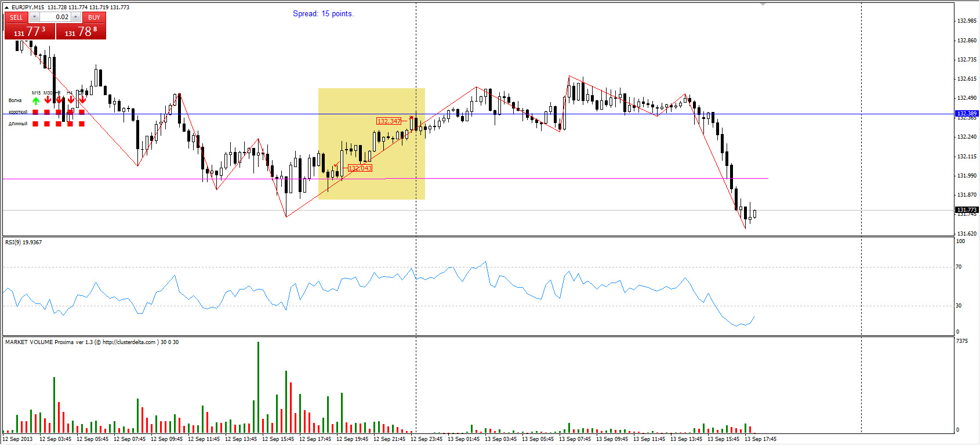Click the RSI level 30 scale label

pos(959,306)
